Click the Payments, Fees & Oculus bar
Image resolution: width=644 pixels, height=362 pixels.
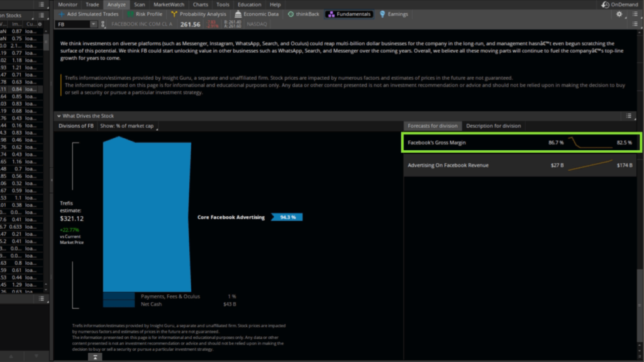pos(119,296)
